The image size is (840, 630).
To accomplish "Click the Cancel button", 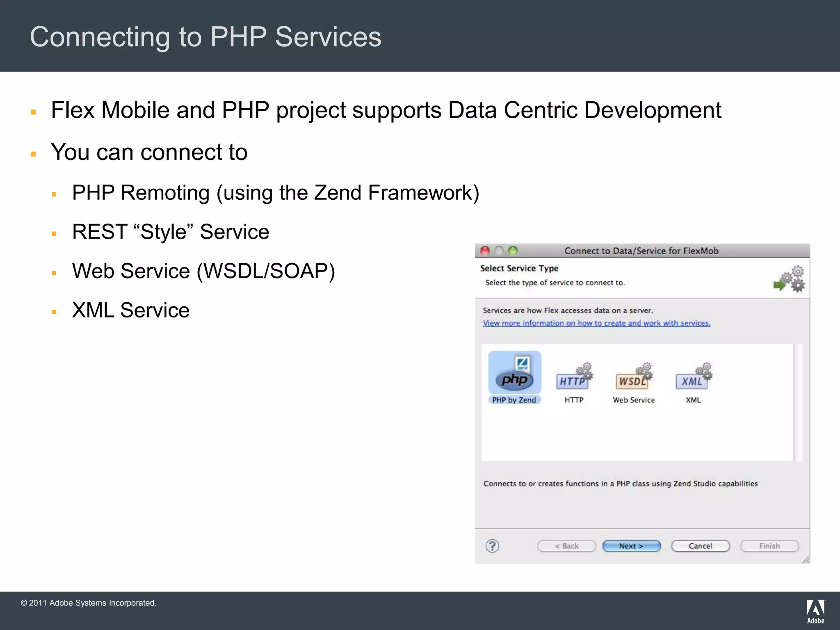I will coord(701,546).
